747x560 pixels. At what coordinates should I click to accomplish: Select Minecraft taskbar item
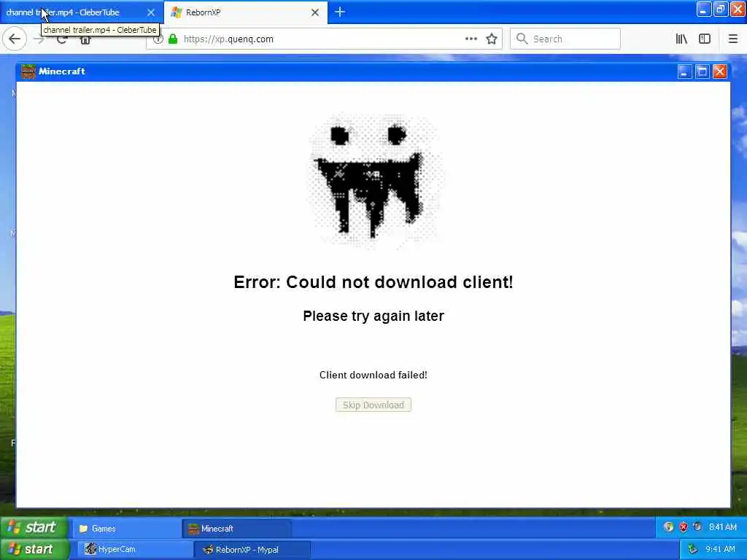click(236, 529)
